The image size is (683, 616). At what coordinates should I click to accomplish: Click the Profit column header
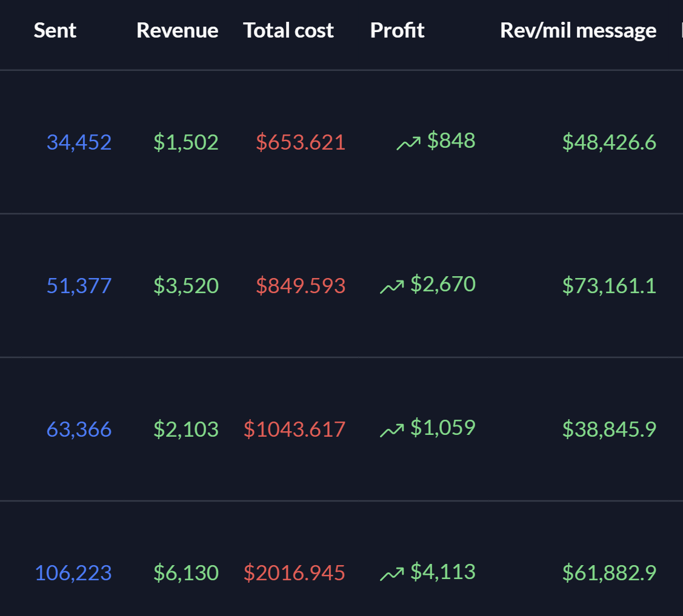coord(398,30)
